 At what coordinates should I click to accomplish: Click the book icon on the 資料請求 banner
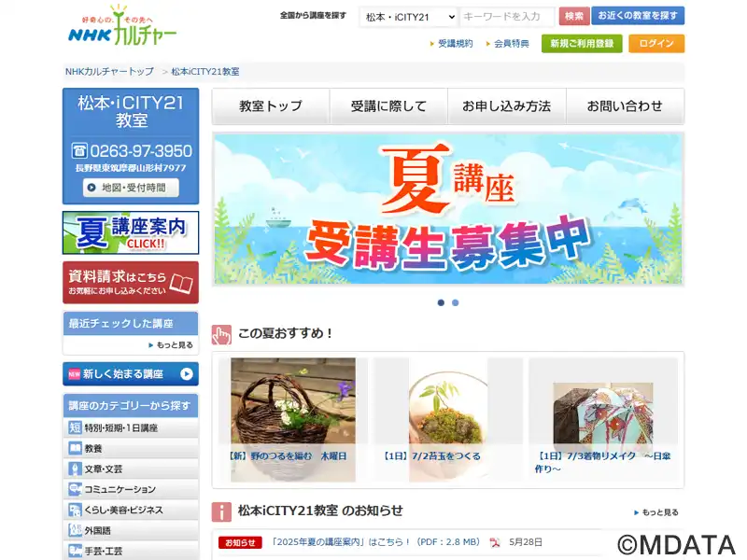(181, 284)
